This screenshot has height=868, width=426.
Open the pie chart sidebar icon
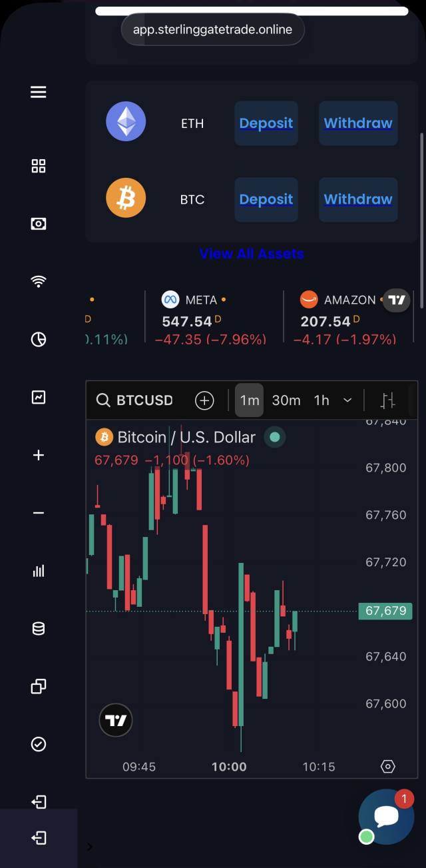click(39, 340)
